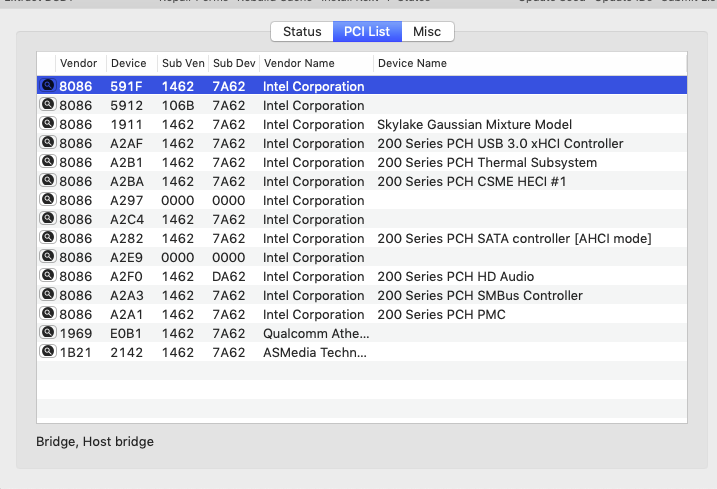717x489 pixels.
Task: Click sub vendor 106B cell
Action: coord(178,106)
